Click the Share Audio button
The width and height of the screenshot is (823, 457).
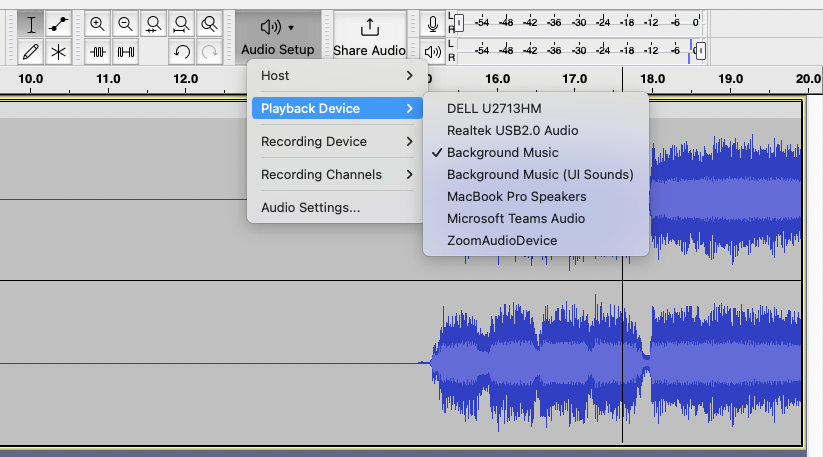(370, 37)
